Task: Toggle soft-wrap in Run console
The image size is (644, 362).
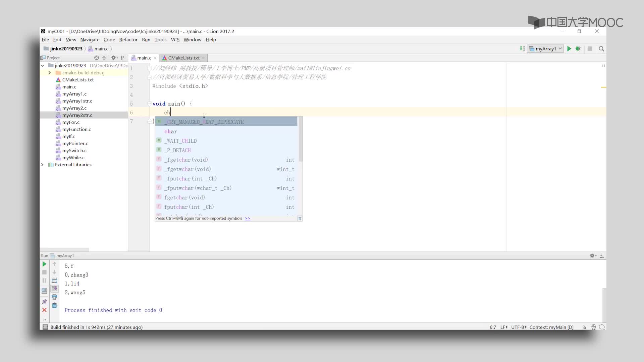Action: point(54,281)
